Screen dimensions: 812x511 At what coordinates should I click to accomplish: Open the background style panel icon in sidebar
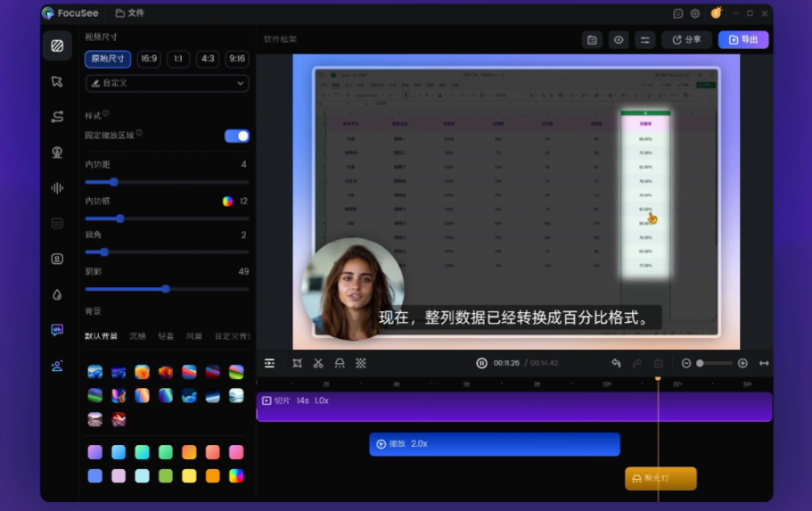coord(57,46)
